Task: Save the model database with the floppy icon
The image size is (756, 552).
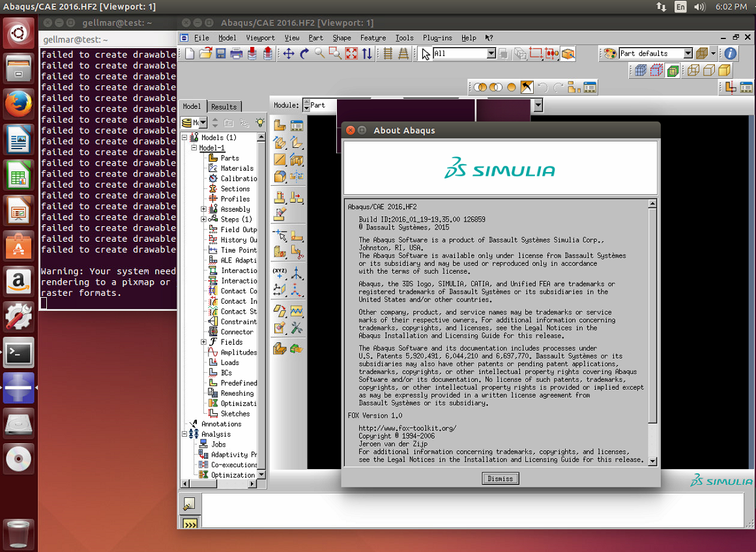Action: (x=221, y=53)
